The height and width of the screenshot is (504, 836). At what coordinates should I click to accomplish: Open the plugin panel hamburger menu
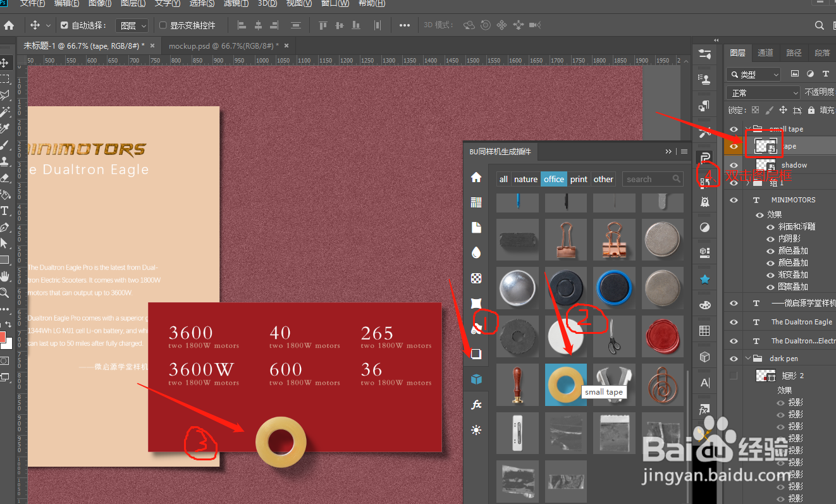click(x=684, y=152)
